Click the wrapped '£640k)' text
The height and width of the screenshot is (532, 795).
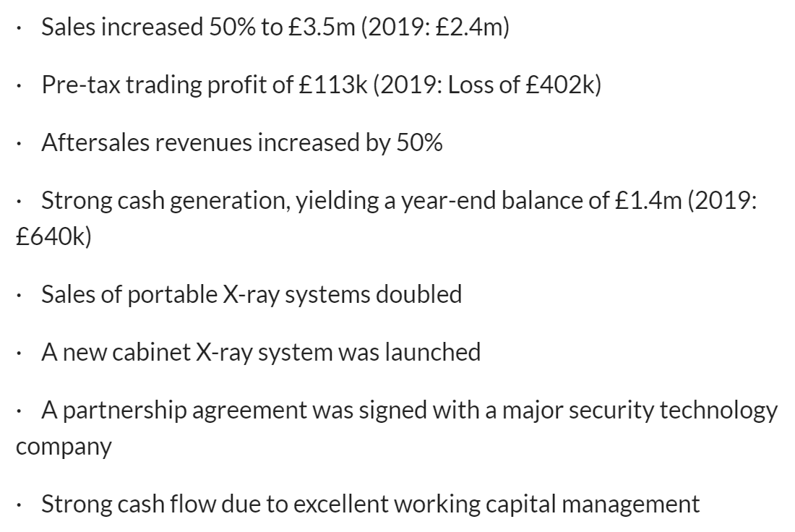click(53, 236)
